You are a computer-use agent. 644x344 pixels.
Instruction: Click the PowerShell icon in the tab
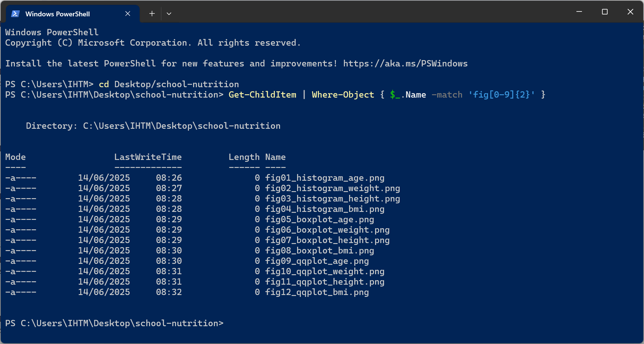click(15, 14)
